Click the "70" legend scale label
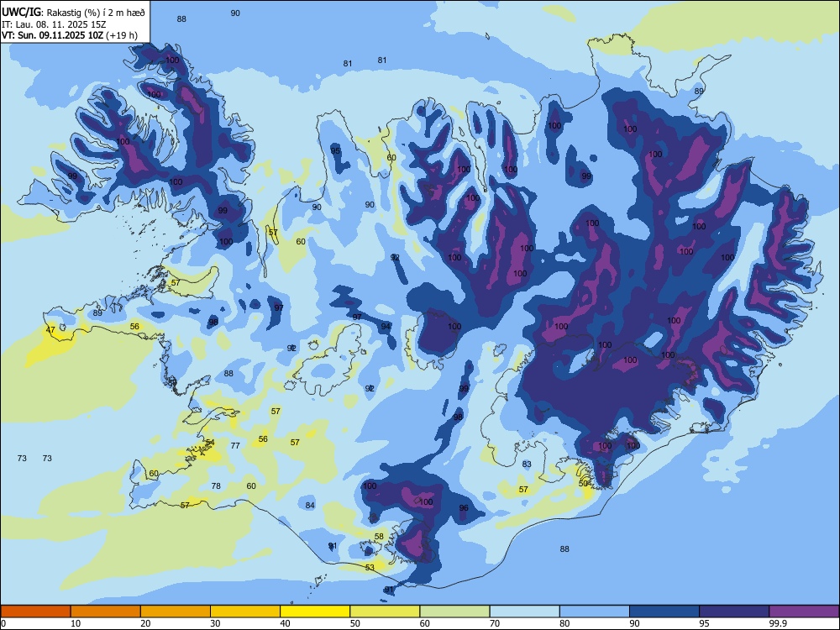Image resolution: width=840 pixels, height=630 pixels. pyautogui.click(x=495, y=623)
